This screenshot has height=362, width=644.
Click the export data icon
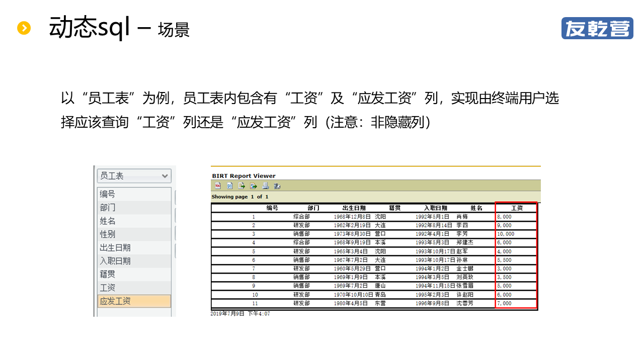coord(242,186)
